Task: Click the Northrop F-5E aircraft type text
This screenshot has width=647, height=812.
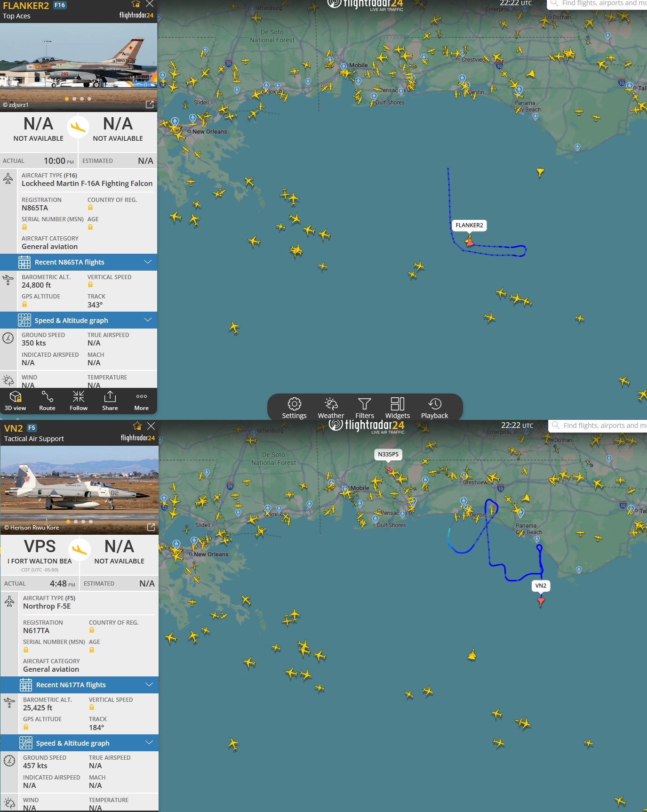Action: click(47, 606)
